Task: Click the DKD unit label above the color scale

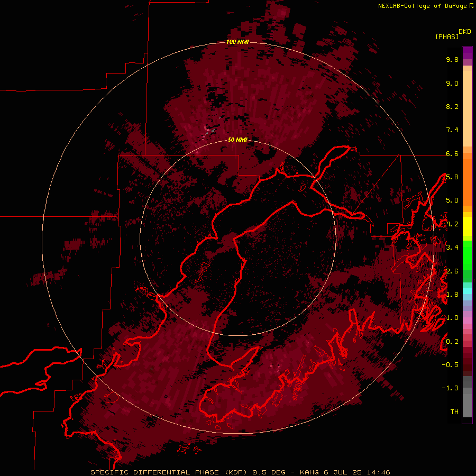Action: (x=465, y=32)
